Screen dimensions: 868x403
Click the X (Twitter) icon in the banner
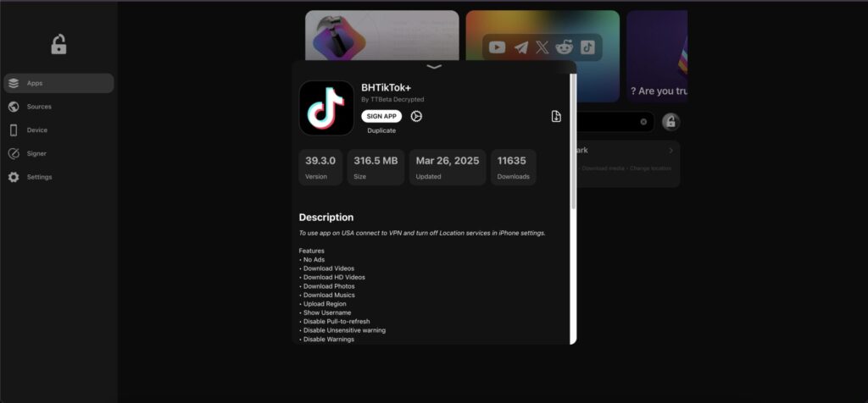point(542,47)
